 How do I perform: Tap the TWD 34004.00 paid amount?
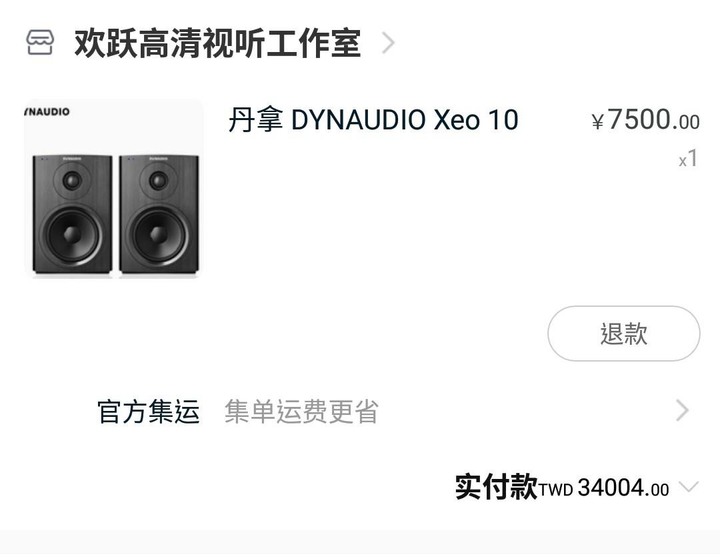(604, 488)
